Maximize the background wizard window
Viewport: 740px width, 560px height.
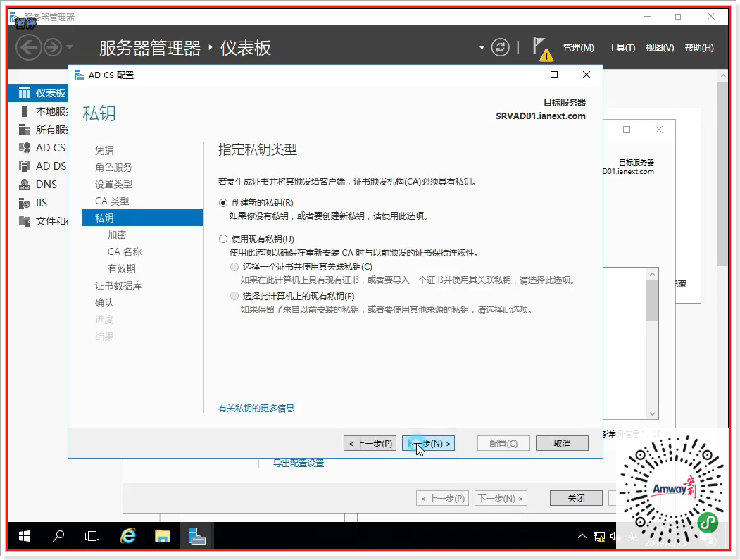(x=627, y=130)
